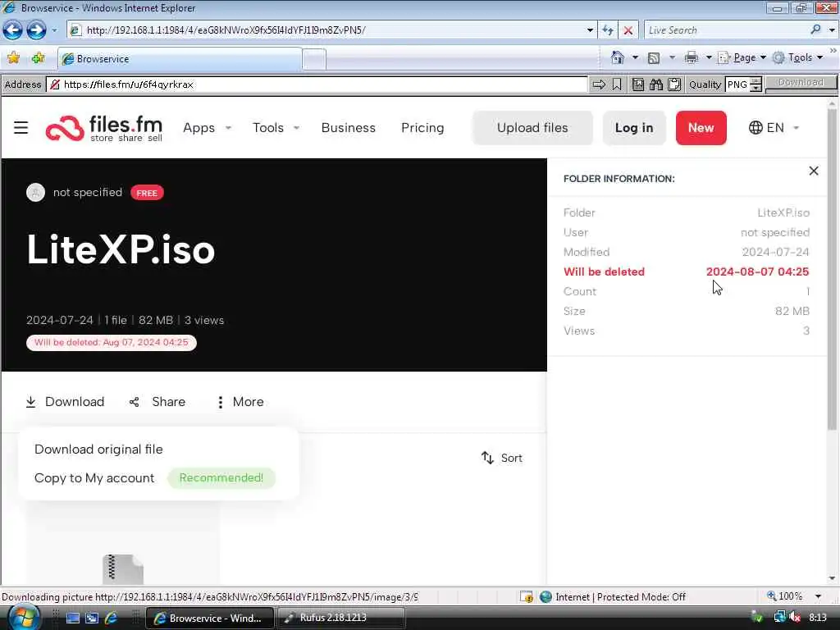Open the Live Search options dropdown arrow
The height and width of the screenshot is (630, 840).
[832, 30]
